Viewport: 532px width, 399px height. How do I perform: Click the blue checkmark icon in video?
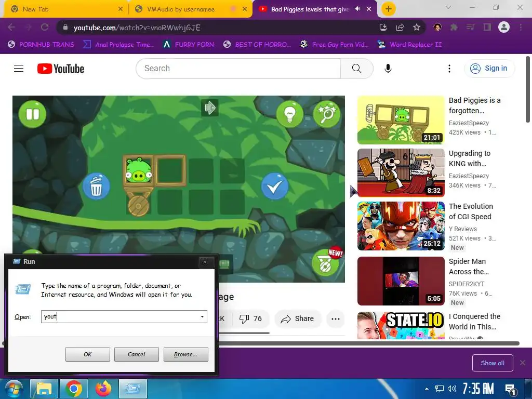point(274,187)
